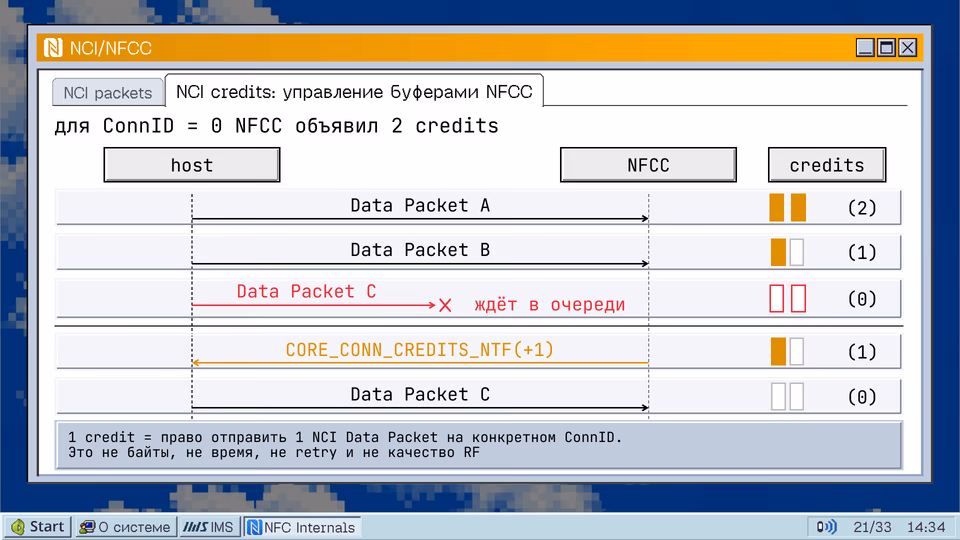Viewport: 960px width, 540px height.
Task: Click the Start button logo icon
Action: point(18,527)
